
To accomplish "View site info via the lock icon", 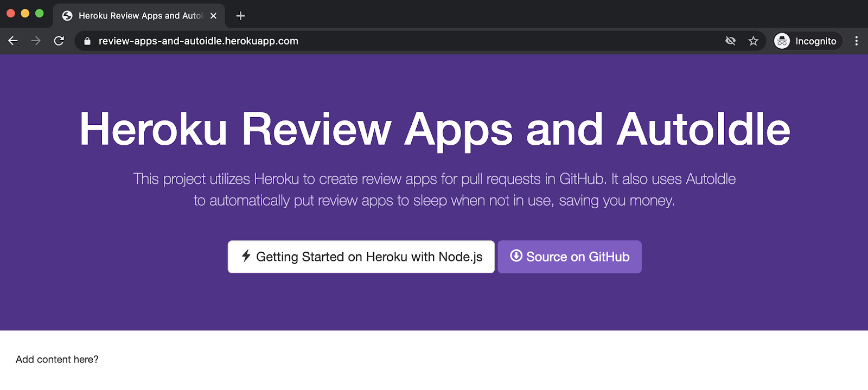I will [x=87, y=41].
